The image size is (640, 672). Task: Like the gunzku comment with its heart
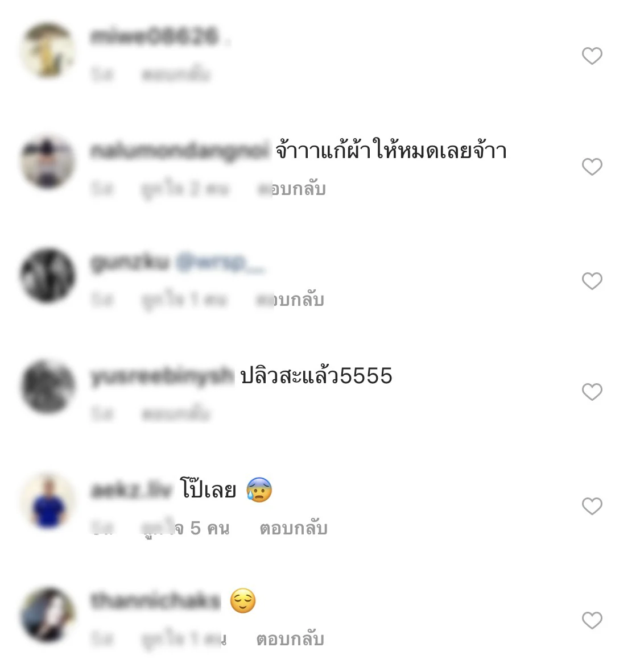tap(592, 281)
